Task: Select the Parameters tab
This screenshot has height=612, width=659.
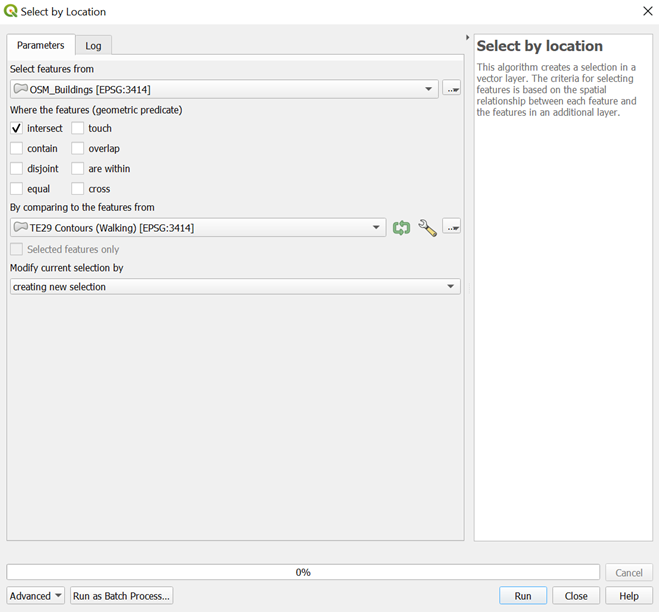Action: [x=41, y=45]
